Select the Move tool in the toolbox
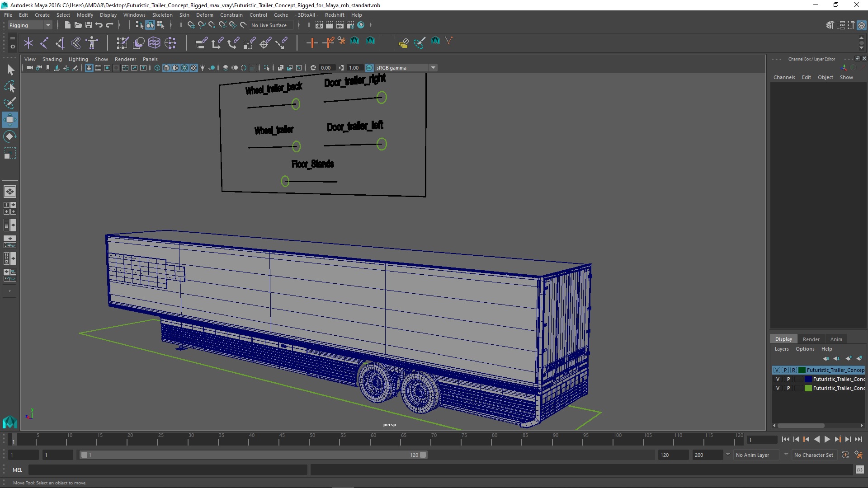868x488 pixels. (x=10, y=120)
